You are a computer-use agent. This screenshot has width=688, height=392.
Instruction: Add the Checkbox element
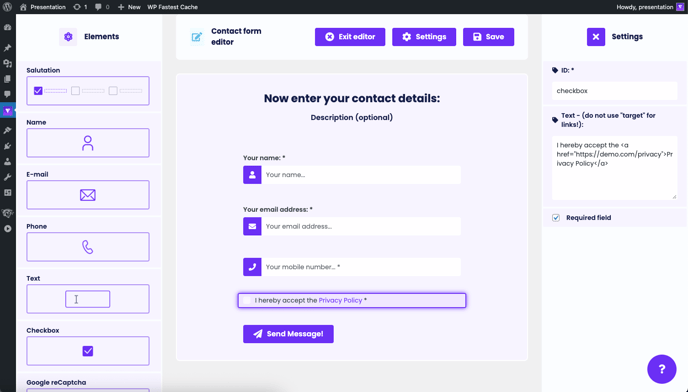click(88, 351)
